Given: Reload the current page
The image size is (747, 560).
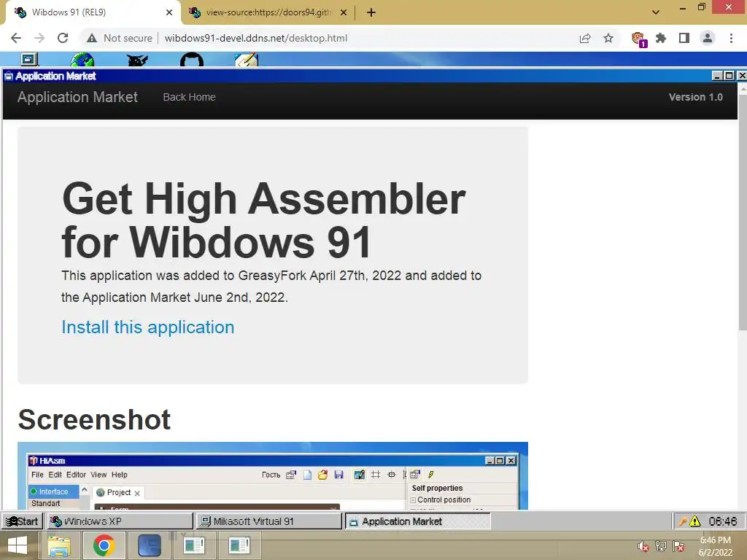Looking at the screenshot, I should (63, 38).
